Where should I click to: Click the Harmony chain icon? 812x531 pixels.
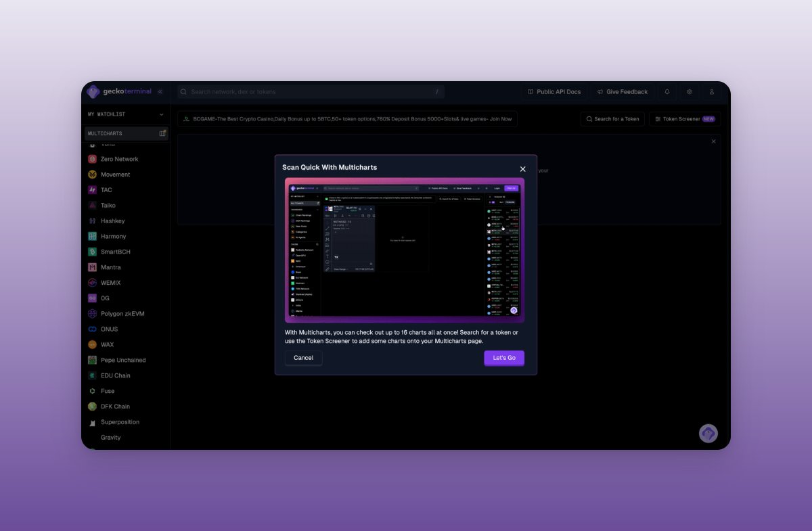click(93, 237)
